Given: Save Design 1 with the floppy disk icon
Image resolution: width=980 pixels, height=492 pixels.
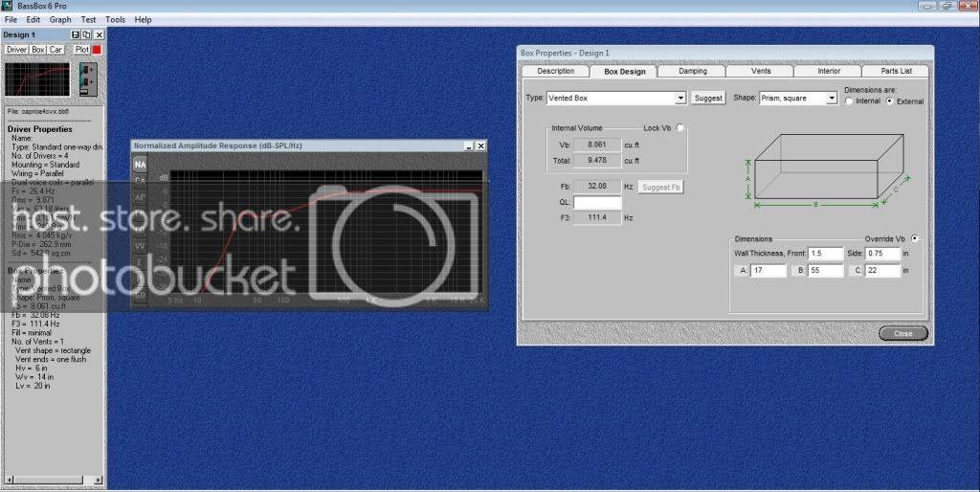Looking at the screenshot, I should [x=76, y=35].
